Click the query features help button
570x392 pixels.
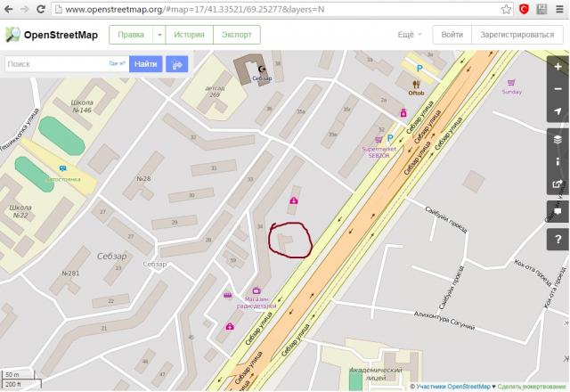tap(558, 238)
